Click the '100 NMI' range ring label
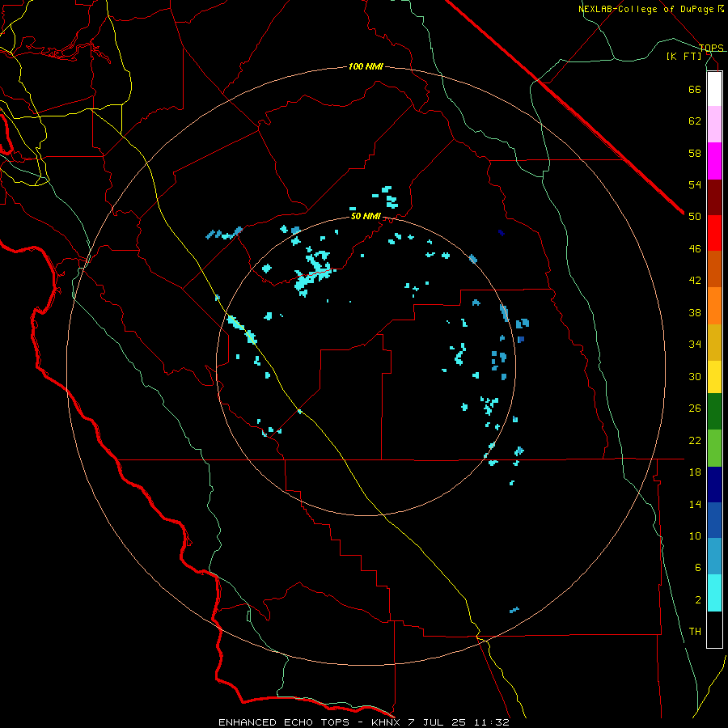The height and width of the screenshot is (728, 728). coord(366,67)
